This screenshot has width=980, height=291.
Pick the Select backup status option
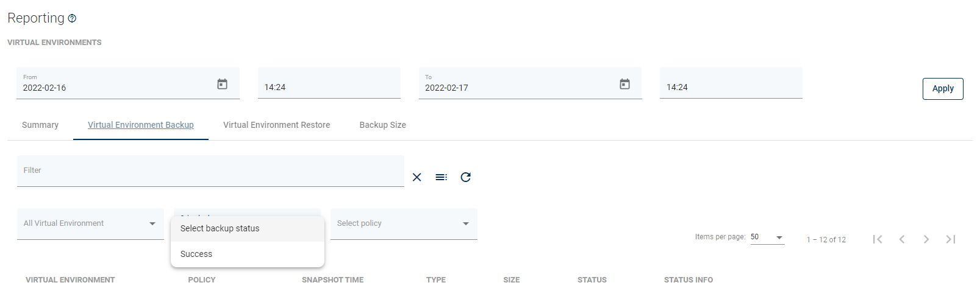(x=220, y=228)
